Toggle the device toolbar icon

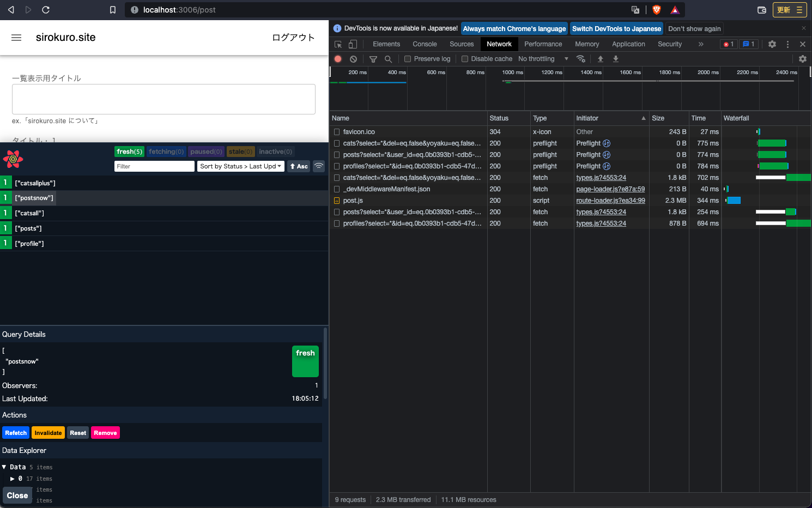(x=353, y=44)
